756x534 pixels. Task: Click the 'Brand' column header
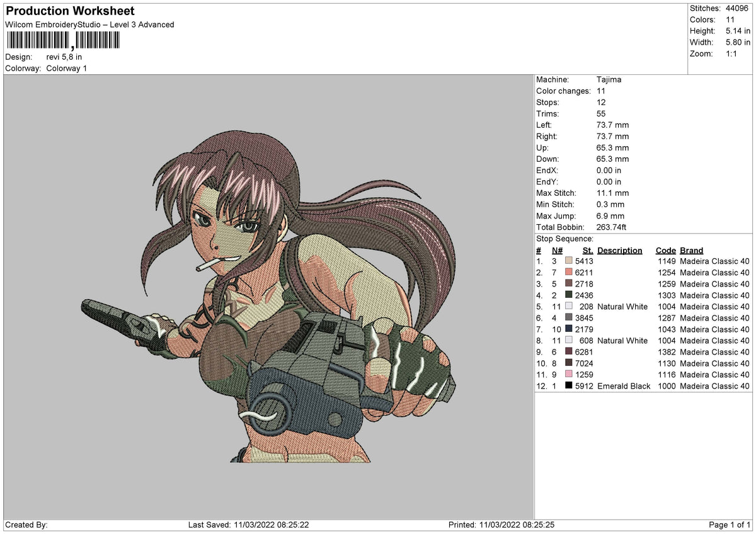click(692, 251)
